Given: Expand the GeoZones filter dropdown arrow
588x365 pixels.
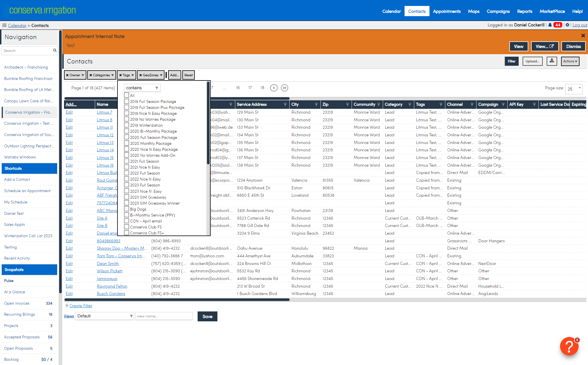Looking at the screenshot, I should pyautogui.click(x=161, y=75).
